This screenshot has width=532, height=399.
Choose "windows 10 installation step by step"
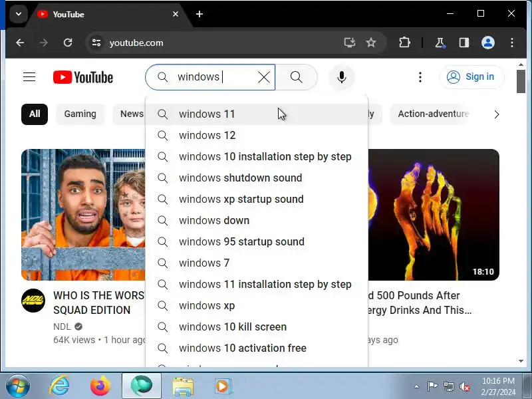click(x=257, y=157)
